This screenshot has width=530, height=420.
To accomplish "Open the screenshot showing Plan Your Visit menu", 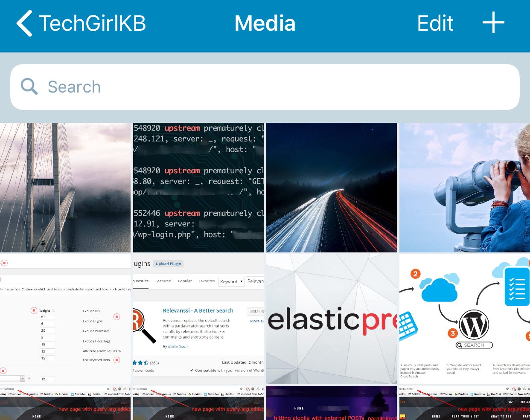I will coord(465,403).
